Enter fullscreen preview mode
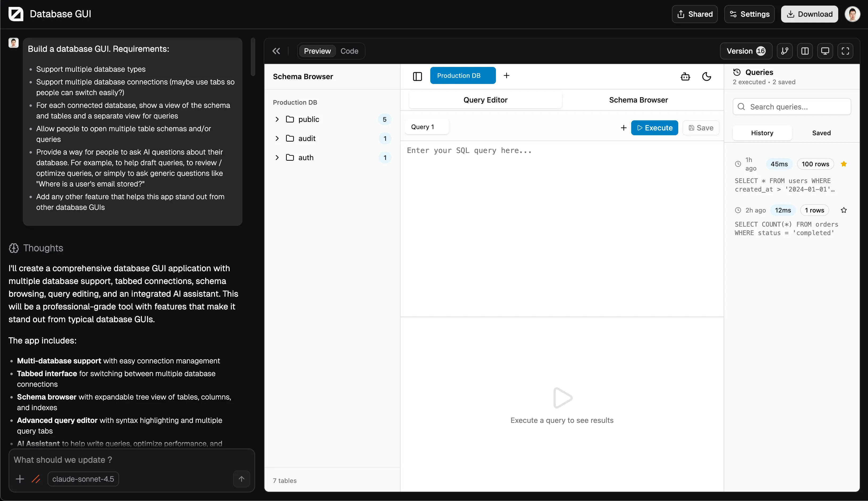 pyautogui.click(x=846, y=50)
